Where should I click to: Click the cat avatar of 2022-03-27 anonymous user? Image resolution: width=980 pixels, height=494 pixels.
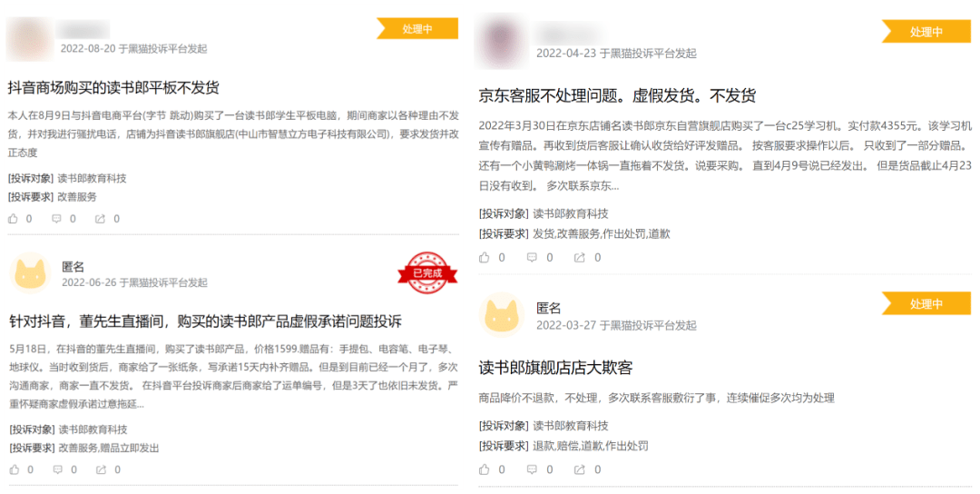[x=500, y=315]
